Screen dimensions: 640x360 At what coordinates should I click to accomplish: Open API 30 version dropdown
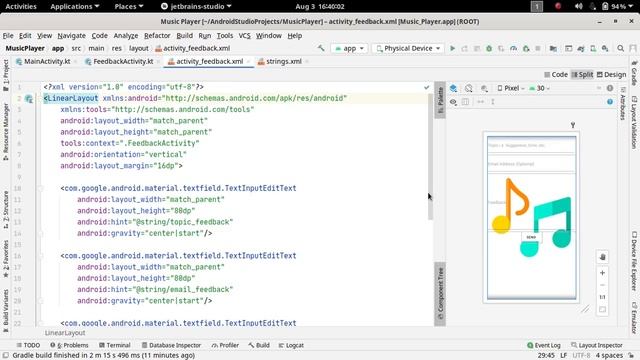tap(539, 88)
